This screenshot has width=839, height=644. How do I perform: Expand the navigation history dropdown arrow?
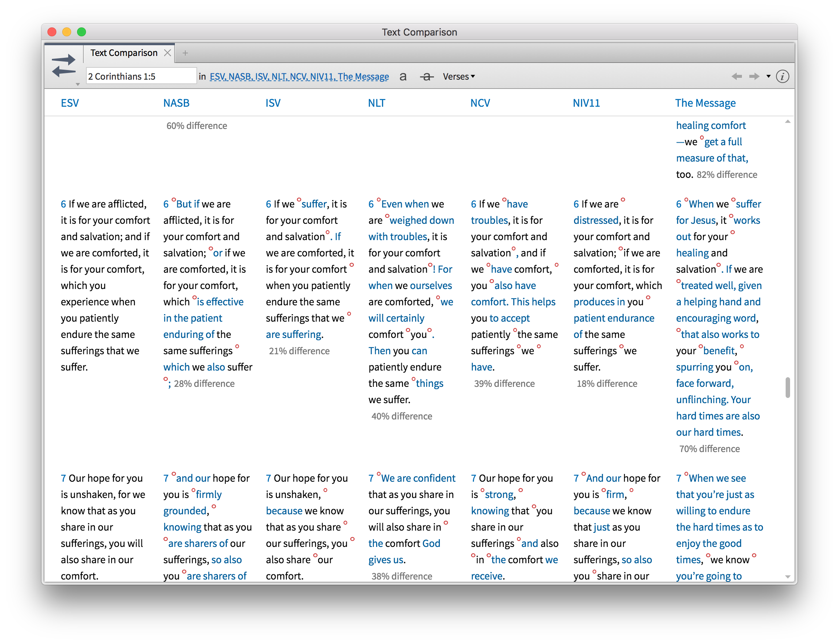pos(769,77)
